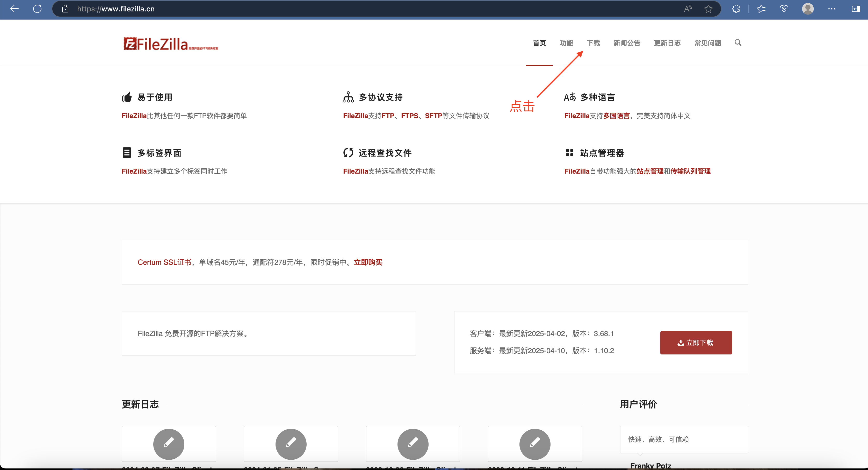Open the 下载 navigation item
Screen dimensions: 868x470
click(x=593, y=43)
